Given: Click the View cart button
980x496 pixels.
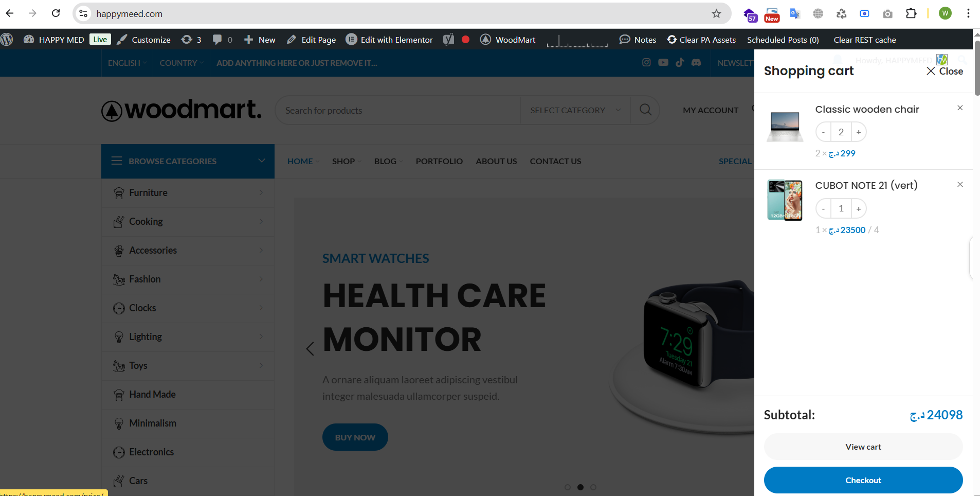Looking at the screenshot, I should click(863, 447).
